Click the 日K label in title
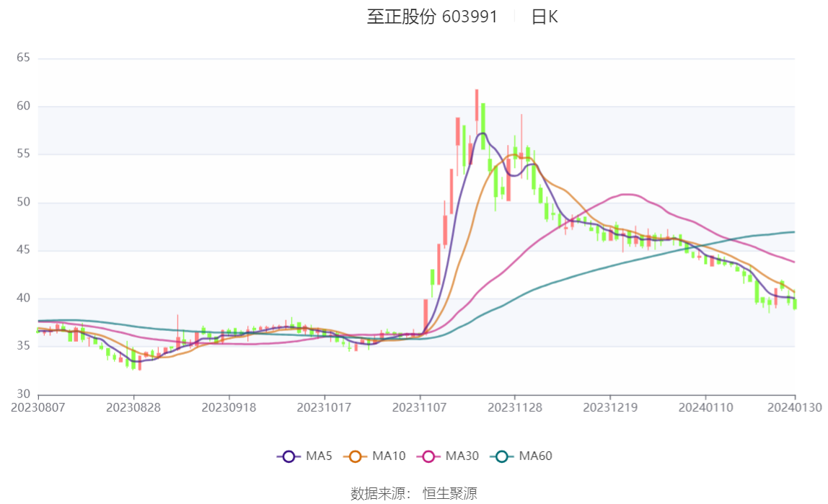The height and width of the screenshot is (504, 828). pyautogui.click(x=545, y=17)
